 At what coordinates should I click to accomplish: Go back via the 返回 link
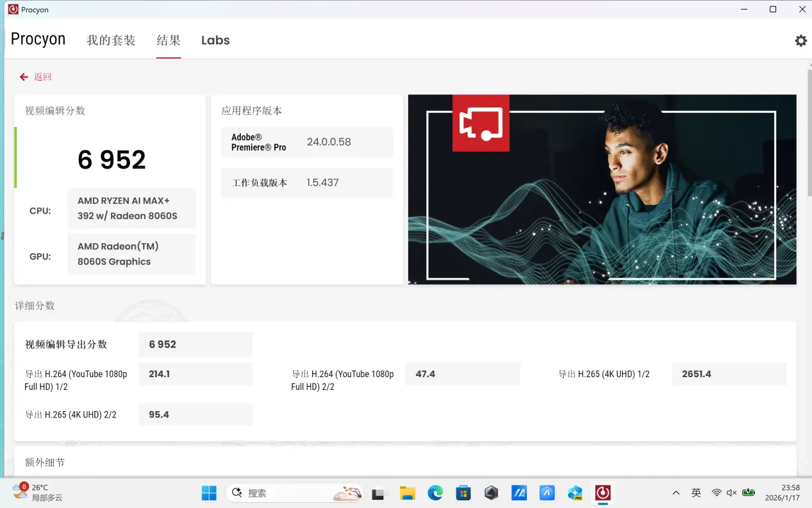click(x=42, y=77)
